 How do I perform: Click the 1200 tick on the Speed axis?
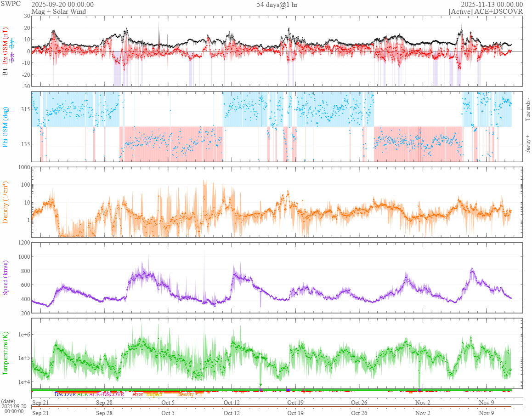pyautogui.click(x=24, y=243)
